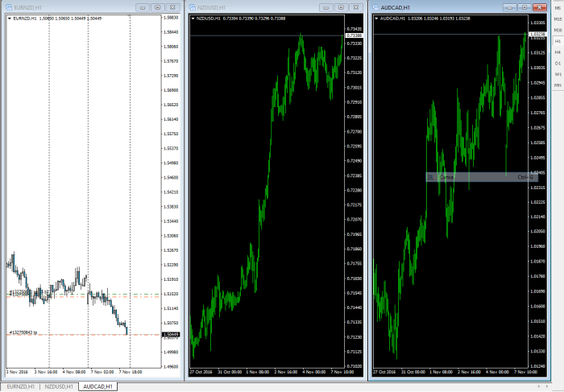Image resolution: width=564 pixels, height=392 pixels.
Task: Restore the NZDUSD,H1 chart window
Action: pos(341,7)
